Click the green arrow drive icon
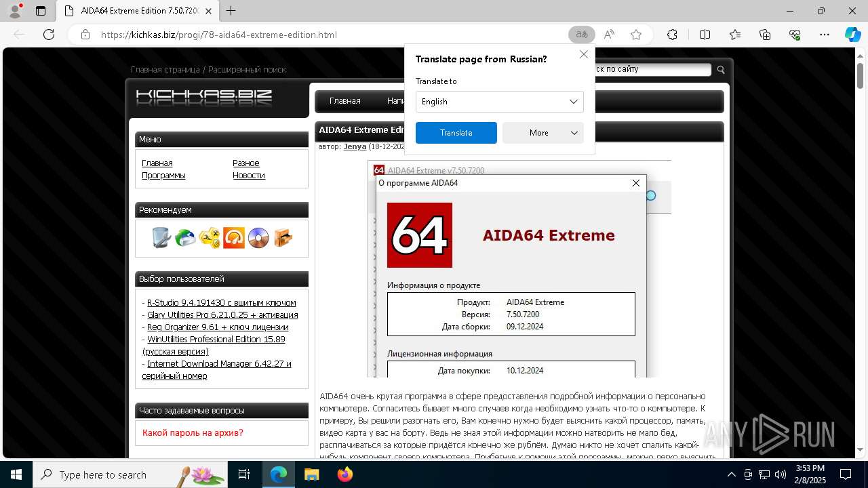The image size is (868, 488). 185,238
